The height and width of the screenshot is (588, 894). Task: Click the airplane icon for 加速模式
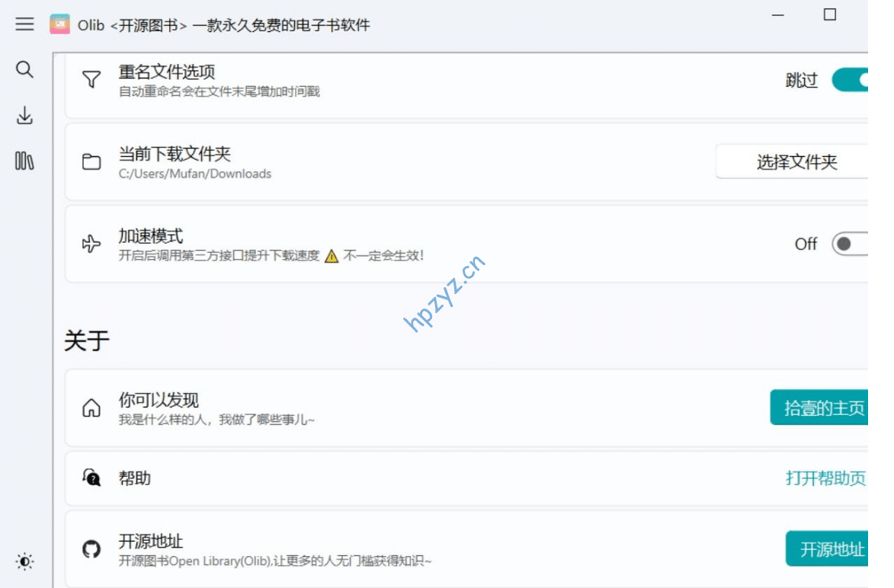tap(91, 244)
